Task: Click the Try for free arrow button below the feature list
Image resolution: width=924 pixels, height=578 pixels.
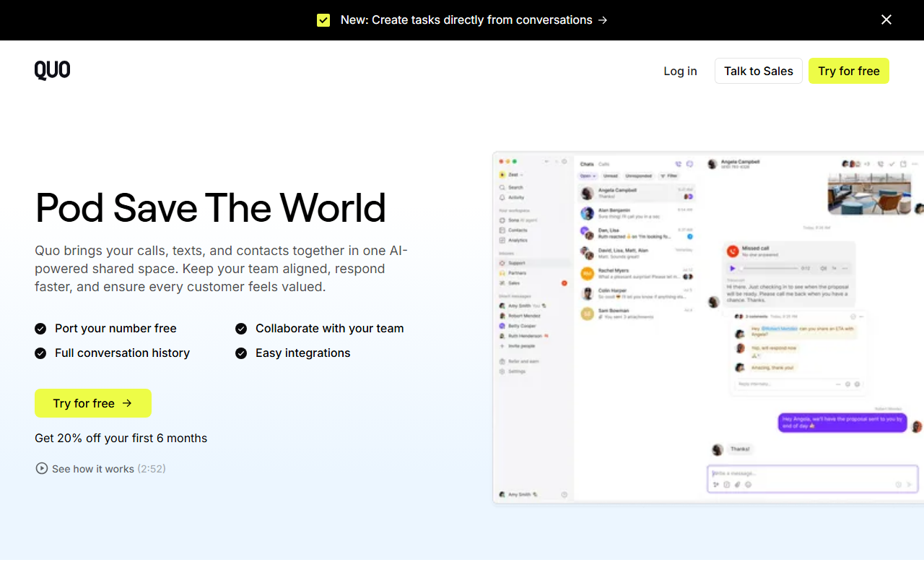Action: pos(93,403)
